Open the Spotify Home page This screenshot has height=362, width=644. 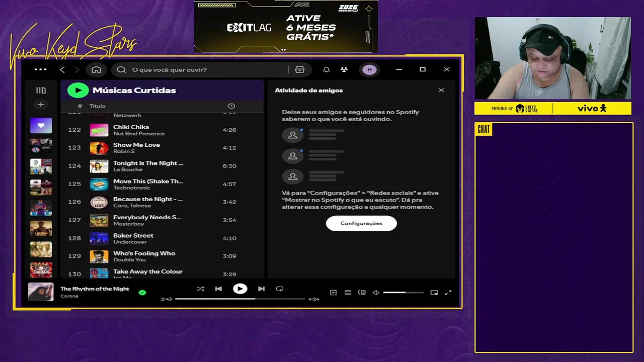[x=97, y=69]
